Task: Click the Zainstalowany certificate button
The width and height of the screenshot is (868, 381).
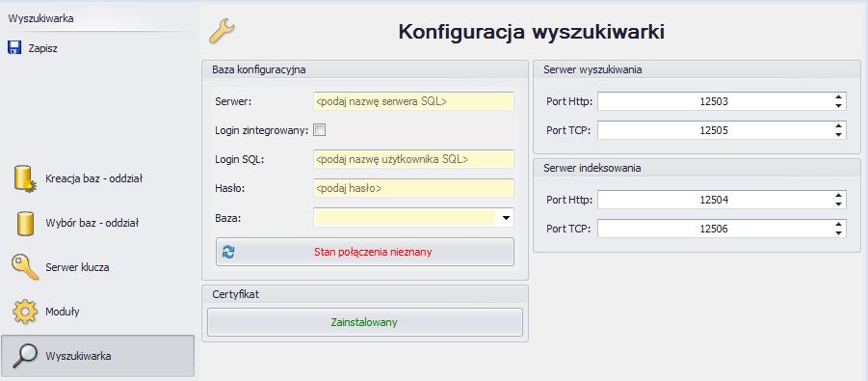Action: (365, 322)
